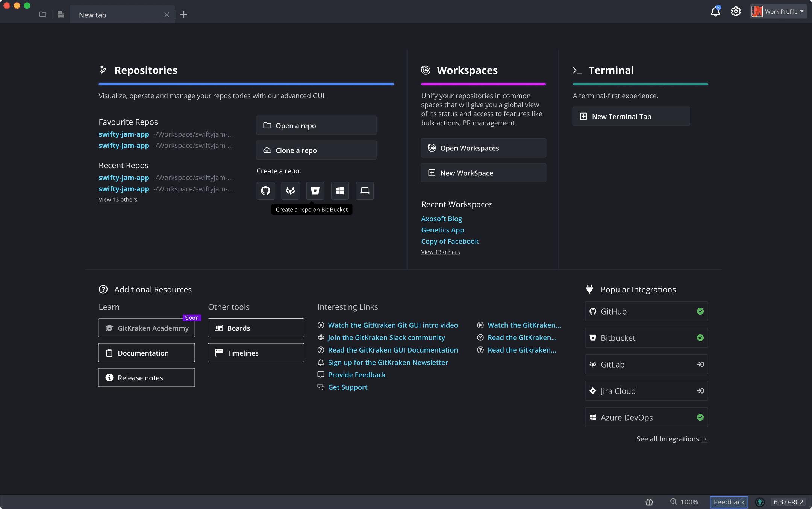Create a repo on GitHub icon

pos(265,191)
